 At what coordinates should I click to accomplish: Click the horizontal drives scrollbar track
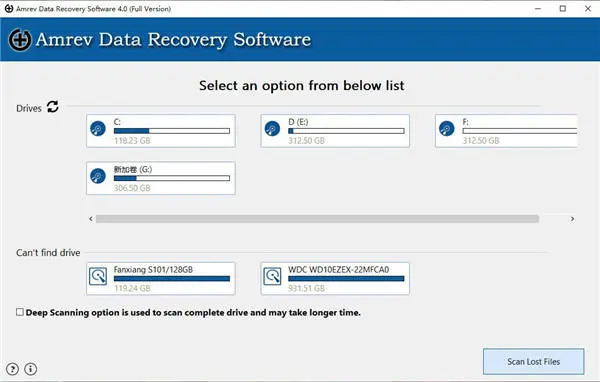point(317,219)
